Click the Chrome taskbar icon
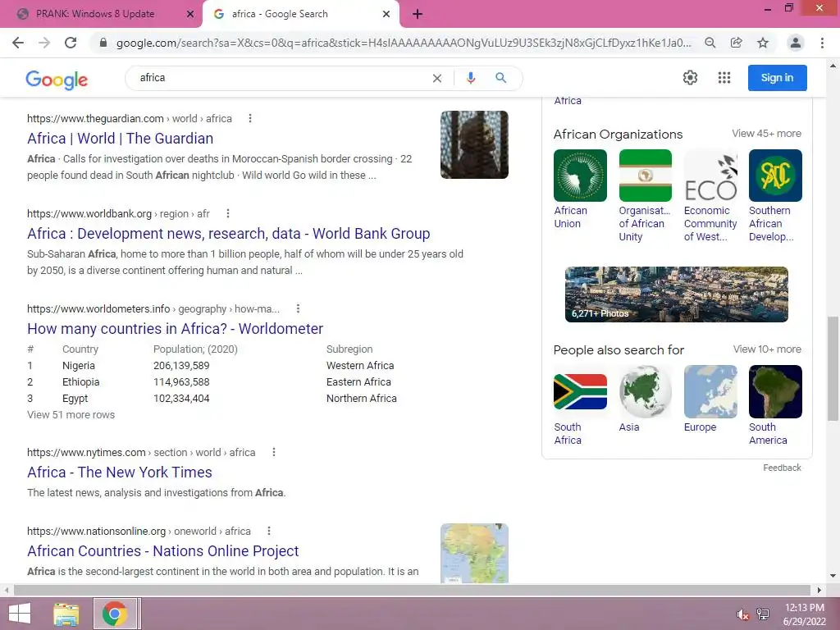Screen dimensions: 840x630 115,614
